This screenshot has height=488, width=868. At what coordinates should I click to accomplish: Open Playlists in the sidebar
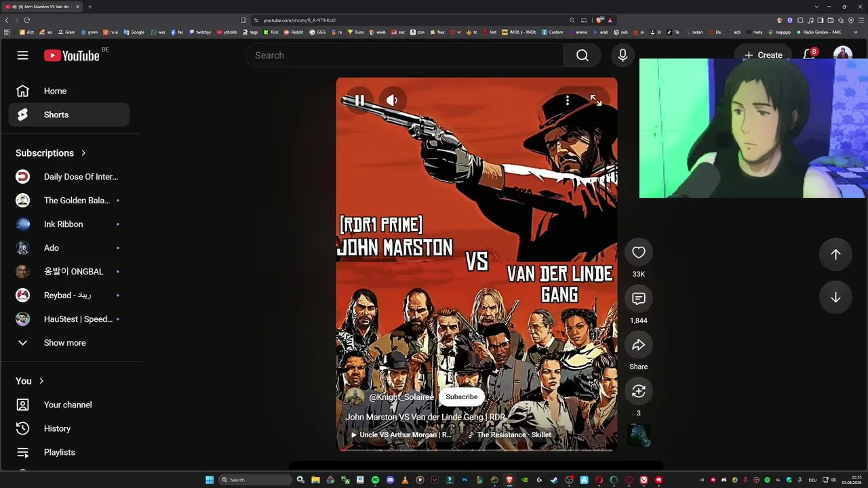68,452
